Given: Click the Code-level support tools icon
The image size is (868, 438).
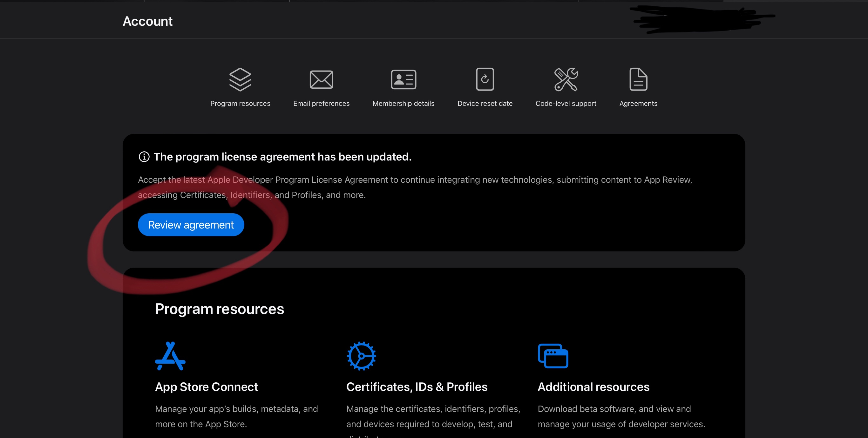Looking at the screenshot, I should [x=566, y=79].
